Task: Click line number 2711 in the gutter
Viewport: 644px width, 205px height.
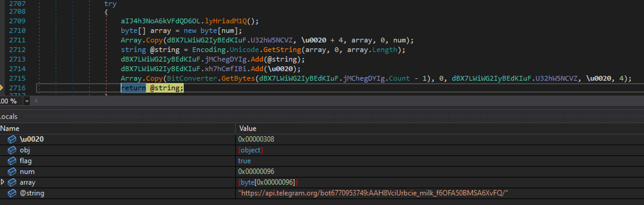Action: tap(17, 40)
